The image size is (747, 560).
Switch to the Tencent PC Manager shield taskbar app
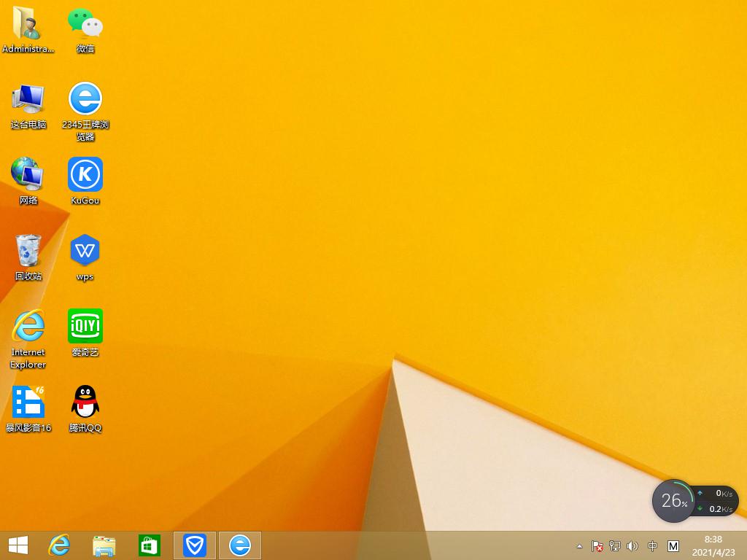(x=195, y=545)
